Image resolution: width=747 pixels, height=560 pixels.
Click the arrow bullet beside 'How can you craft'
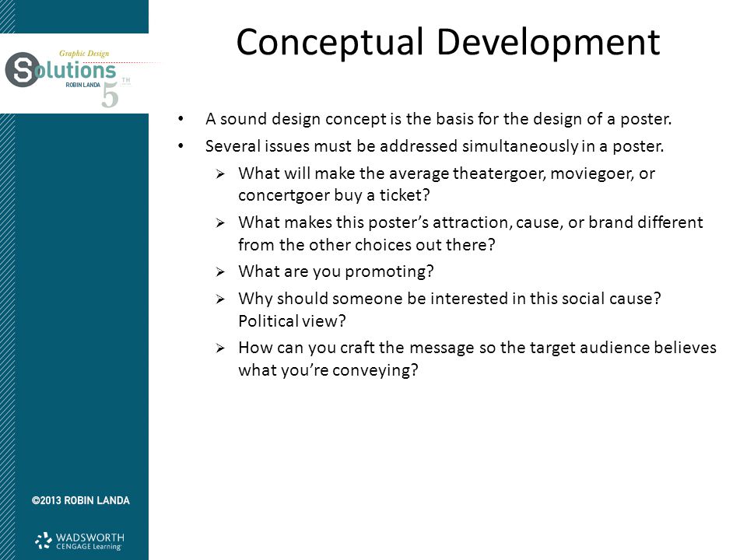click(x=219, y=348)
